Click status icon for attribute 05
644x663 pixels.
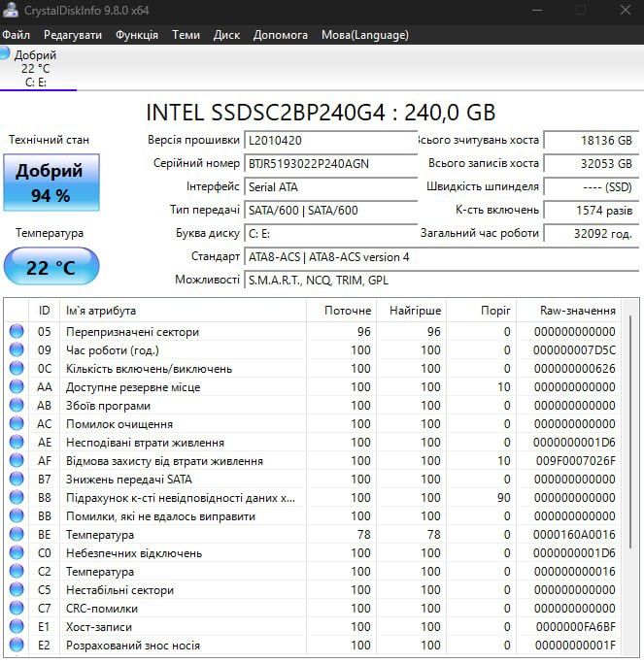coord(17,332)
